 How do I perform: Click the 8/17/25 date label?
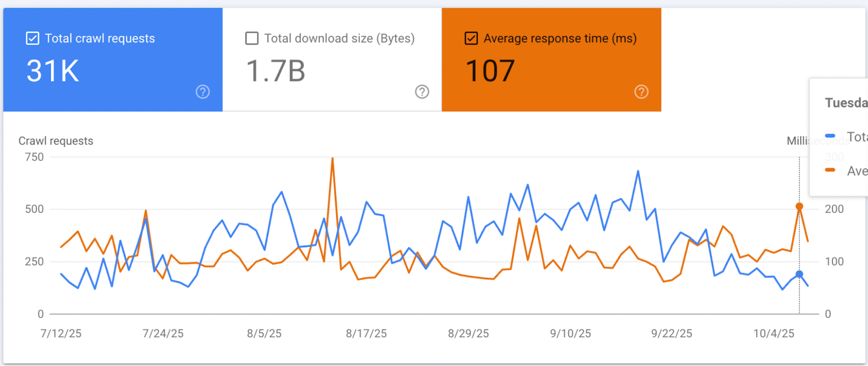(366, 333)
